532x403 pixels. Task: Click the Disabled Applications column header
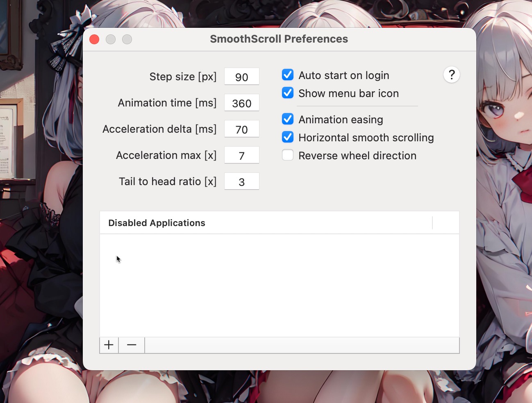[266, 223]
